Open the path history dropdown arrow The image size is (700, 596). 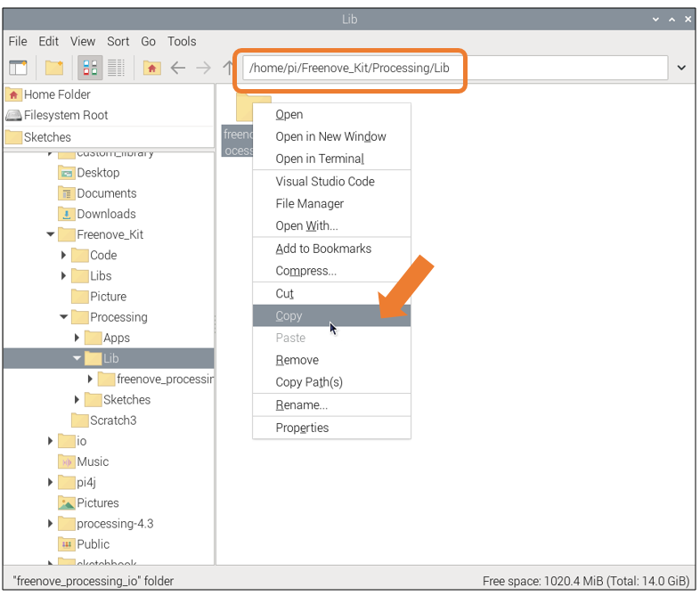(x=681, y=68)
